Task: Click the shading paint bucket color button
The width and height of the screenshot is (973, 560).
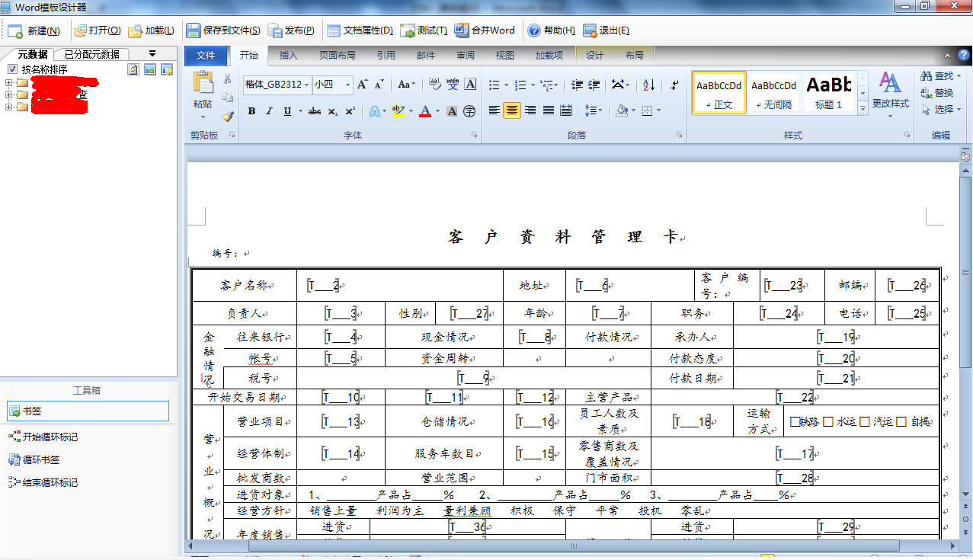Action: pyautogui.click(x=622, y=110)
